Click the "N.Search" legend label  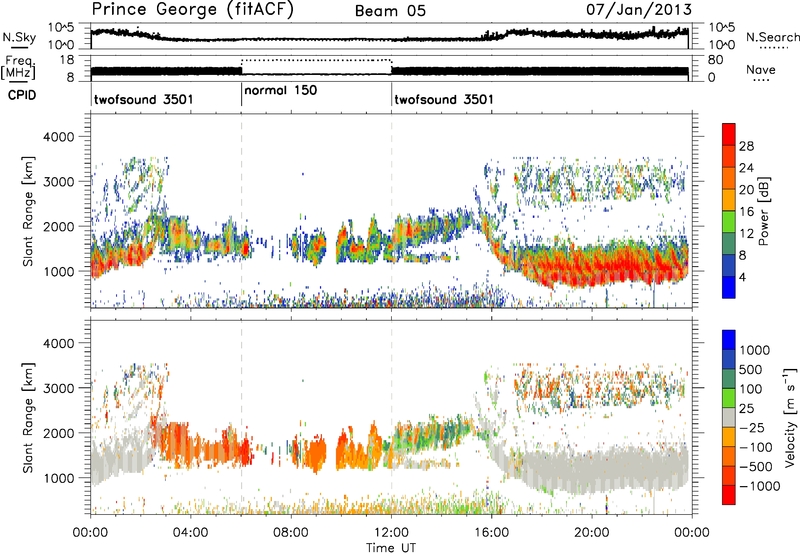(772, 37)
